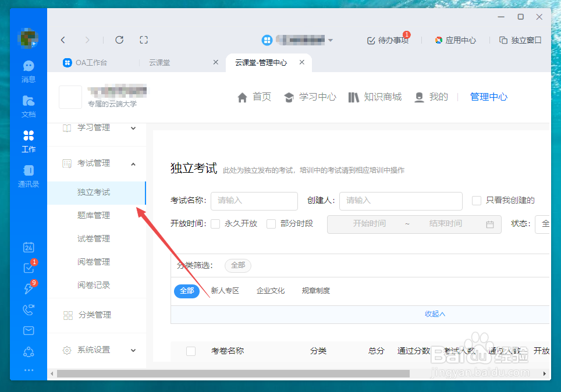The height and width of the screenshot is (392, 561).
Task: Click the scrollbar left arrow
Action: (x=52, y=374)
